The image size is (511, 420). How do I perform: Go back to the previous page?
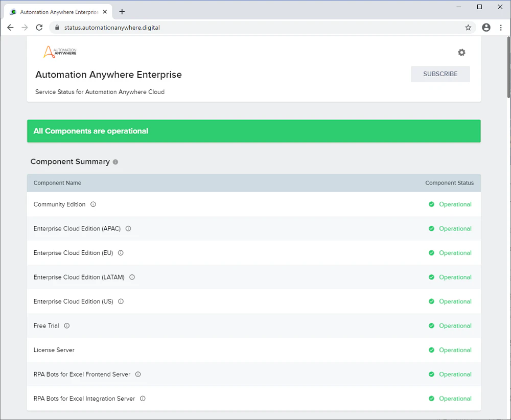click(x=10, y=28)
